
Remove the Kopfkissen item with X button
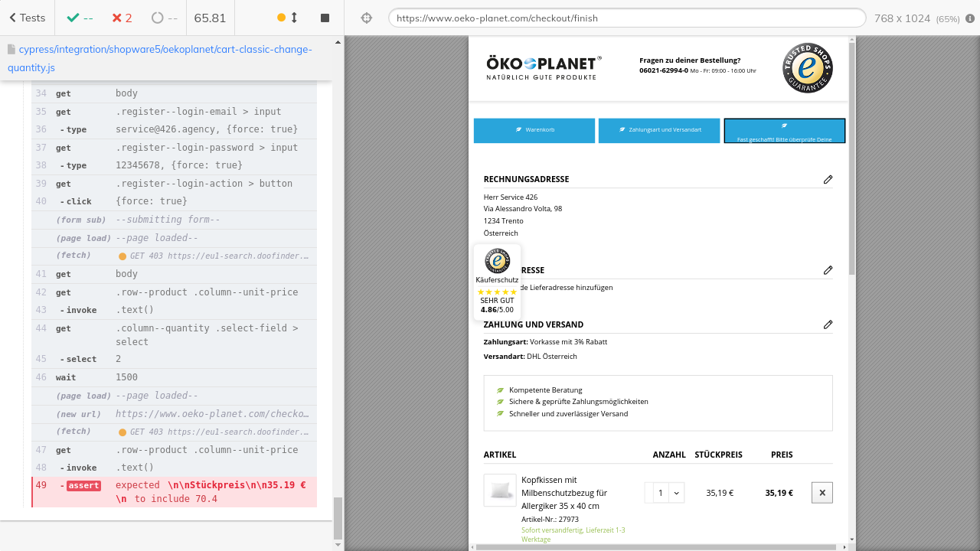point(822,493)
